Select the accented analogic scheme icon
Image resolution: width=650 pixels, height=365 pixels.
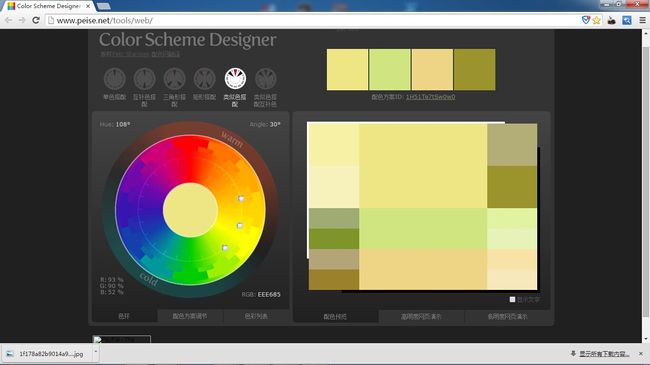tap(265, 79)
